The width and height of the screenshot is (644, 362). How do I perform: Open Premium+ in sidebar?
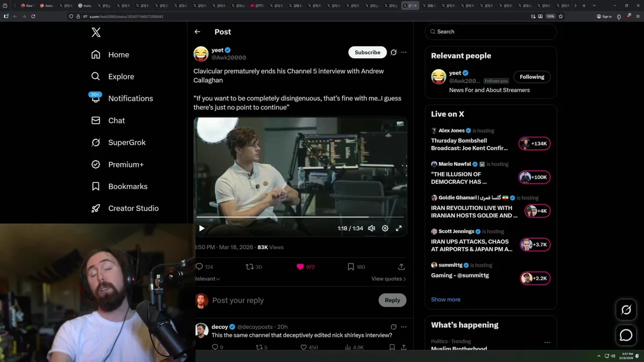pos(118,164)
